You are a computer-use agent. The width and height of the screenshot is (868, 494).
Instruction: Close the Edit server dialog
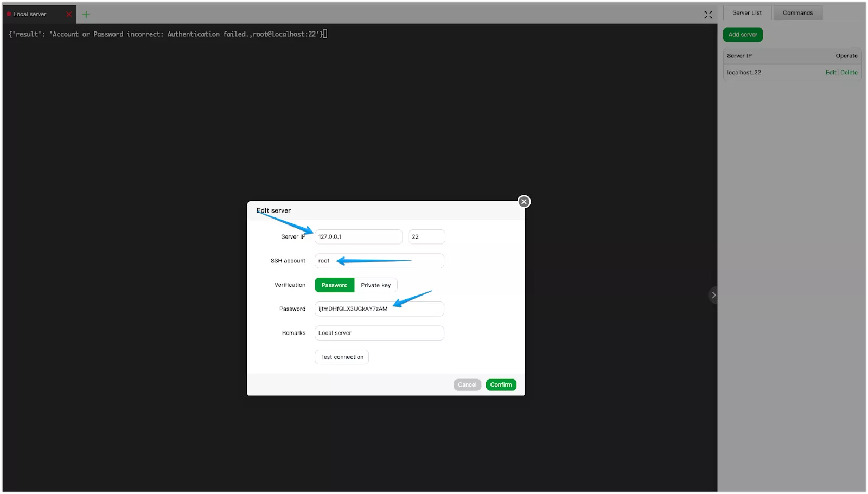pyautogui.click(x=523, y=201)
